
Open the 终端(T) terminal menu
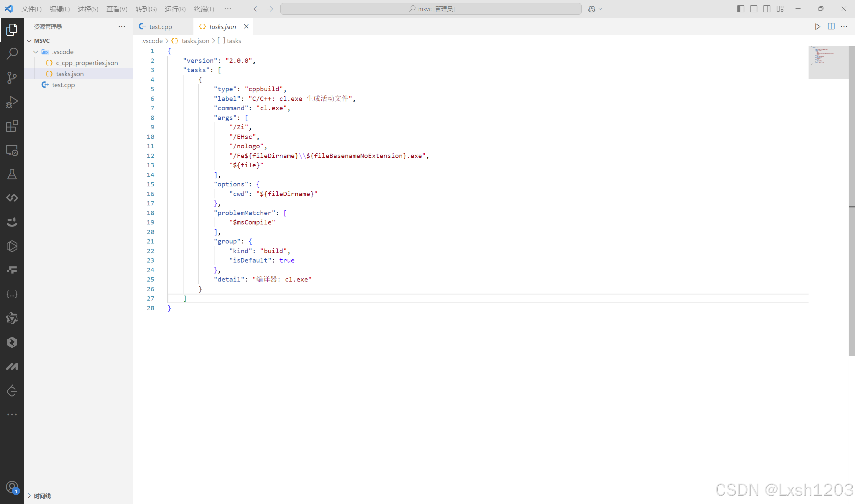204,9
